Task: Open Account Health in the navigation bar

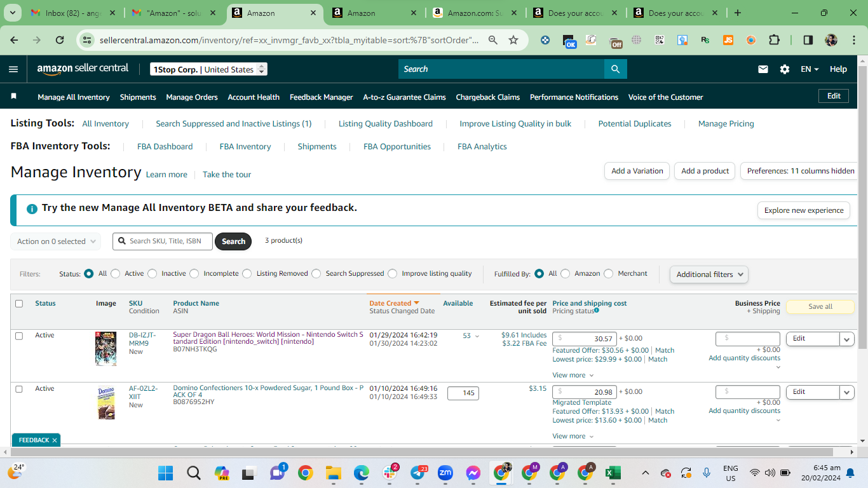Action: (x=254, y=97)
